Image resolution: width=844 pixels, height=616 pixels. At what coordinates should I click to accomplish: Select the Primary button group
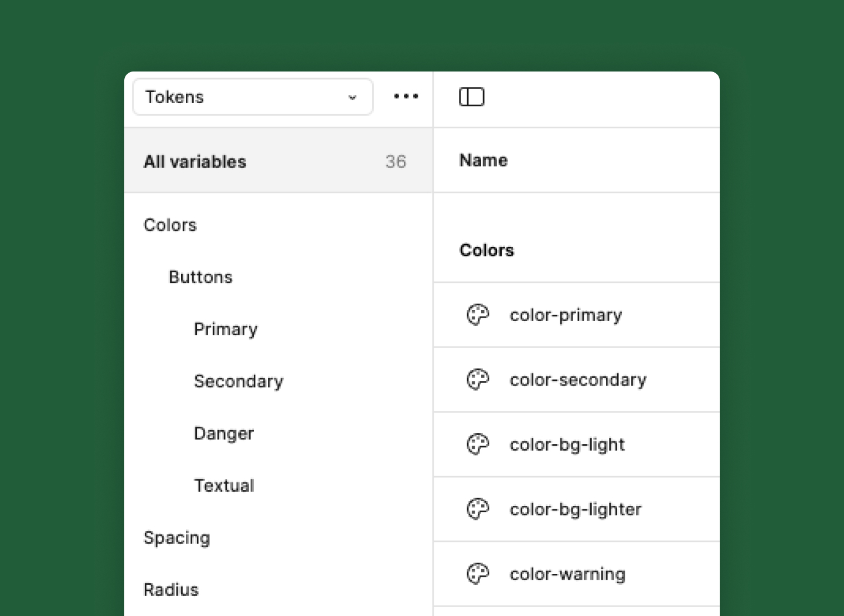tap(226, 329)
